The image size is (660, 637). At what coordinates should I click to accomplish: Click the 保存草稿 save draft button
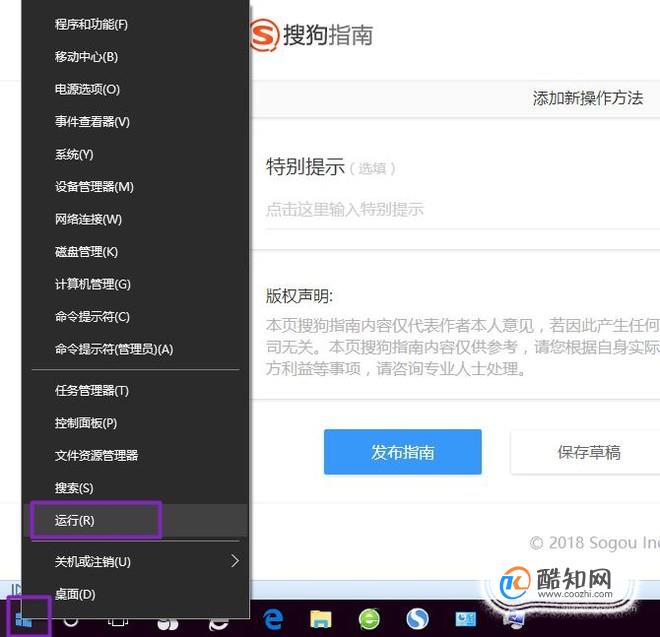coord(585,452)
